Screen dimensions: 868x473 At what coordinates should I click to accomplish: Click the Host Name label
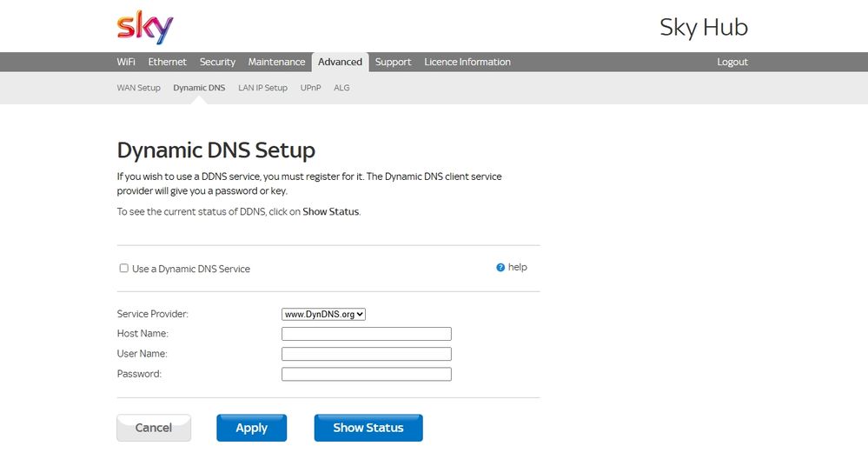click(x=142, y=333)
